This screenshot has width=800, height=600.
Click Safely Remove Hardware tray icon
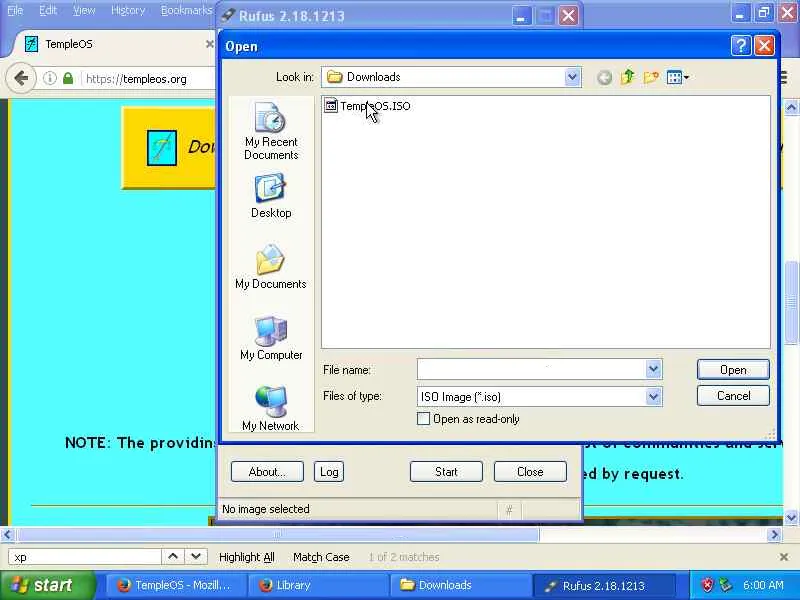point(726,585)
